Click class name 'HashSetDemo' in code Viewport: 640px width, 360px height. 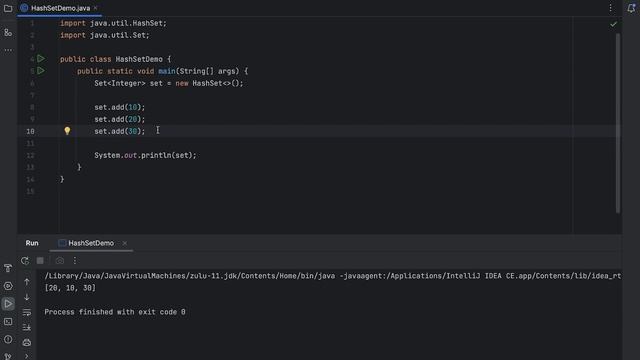139,59
